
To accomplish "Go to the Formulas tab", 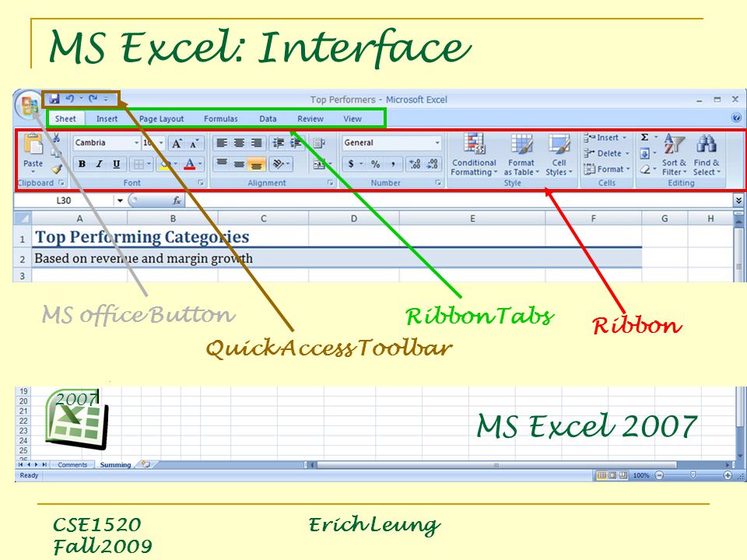I will [x=220, y=118].
